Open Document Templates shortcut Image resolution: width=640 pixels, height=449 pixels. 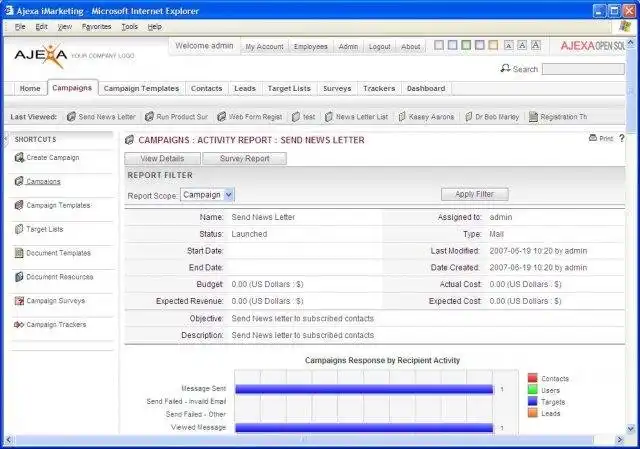(x=53, y=253)
